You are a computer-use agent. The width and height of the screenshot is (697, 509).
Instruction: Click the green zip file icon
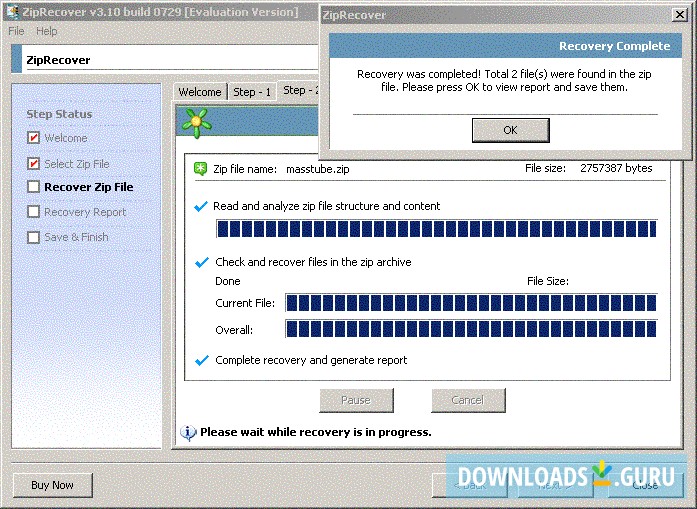tap(200, 169)
